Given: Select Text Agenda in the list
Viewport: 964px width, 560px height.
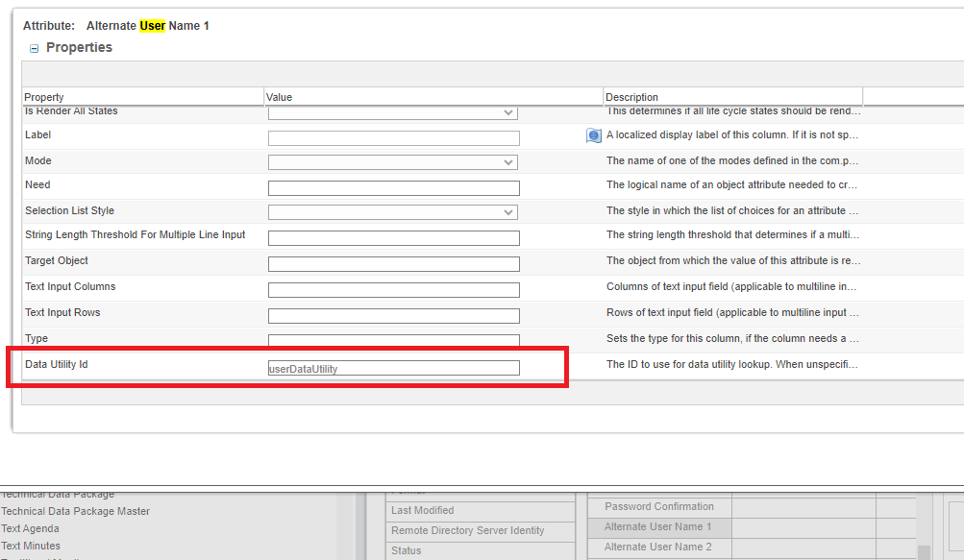Looking at the screenshot, I should tap(30, 528).
